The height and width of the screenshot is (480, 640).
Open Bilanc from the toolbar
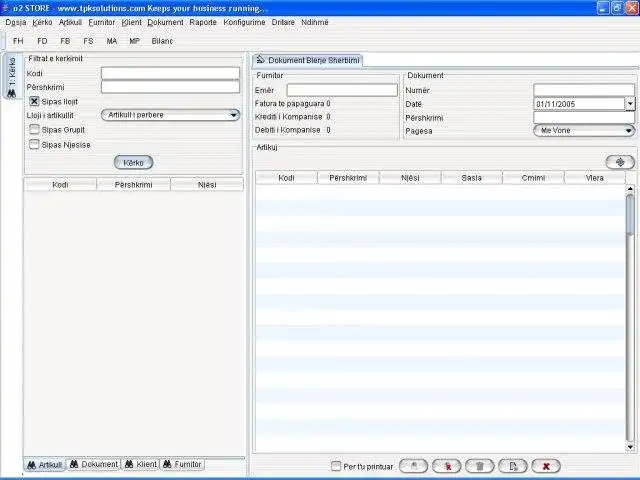tap(162, 41)
